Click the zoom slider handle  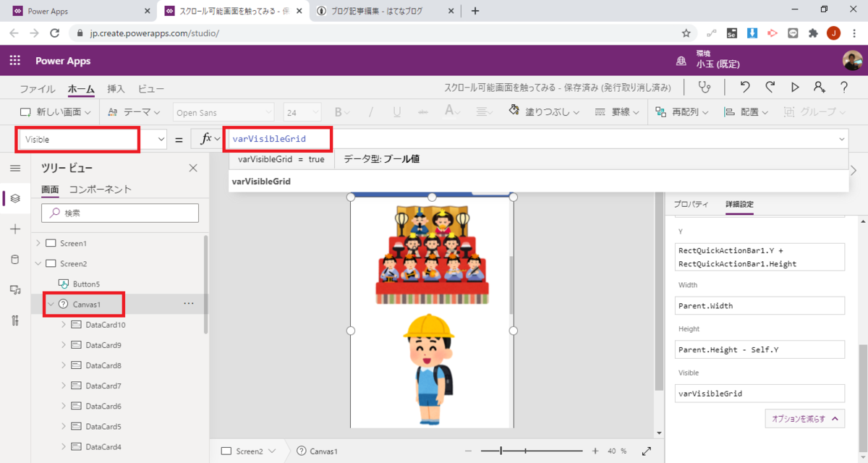pyautogui.click(x=501, y=451)
